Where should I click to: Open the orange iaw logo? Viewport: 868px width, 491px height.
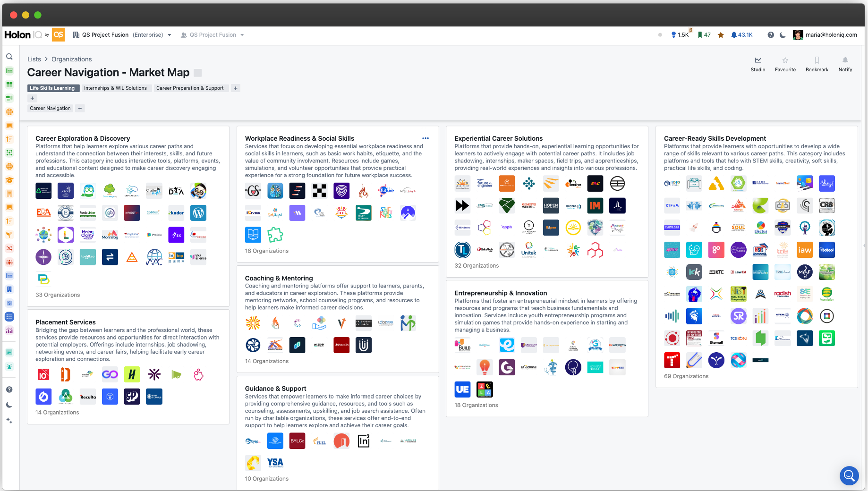click(805, 250)
